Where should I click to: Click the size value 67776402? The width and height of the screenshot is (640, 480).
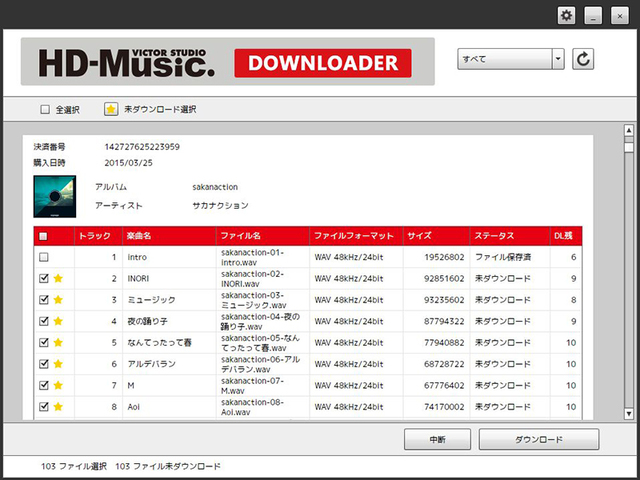444,385
